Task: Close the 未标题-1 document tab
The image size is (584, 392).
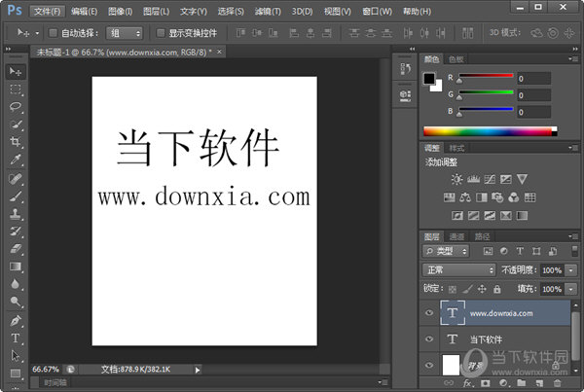Action: tap(219, 52)
